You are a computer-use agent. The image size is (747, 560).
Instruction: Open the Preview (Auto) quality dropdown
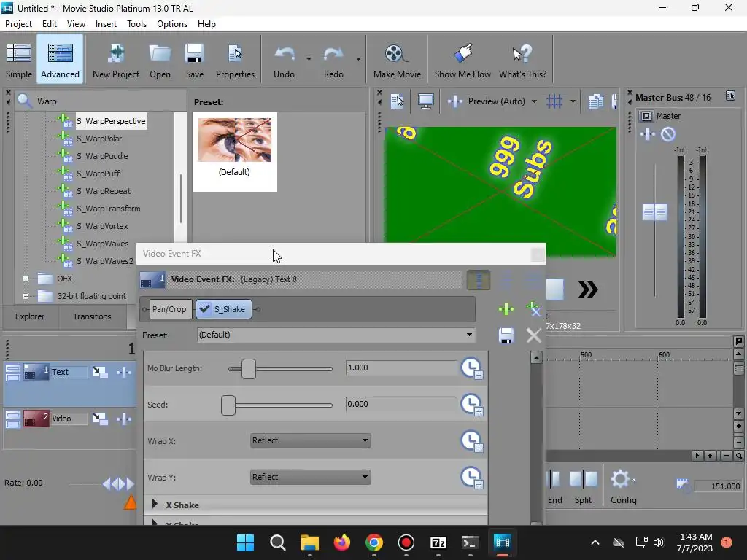pos(534,101)
